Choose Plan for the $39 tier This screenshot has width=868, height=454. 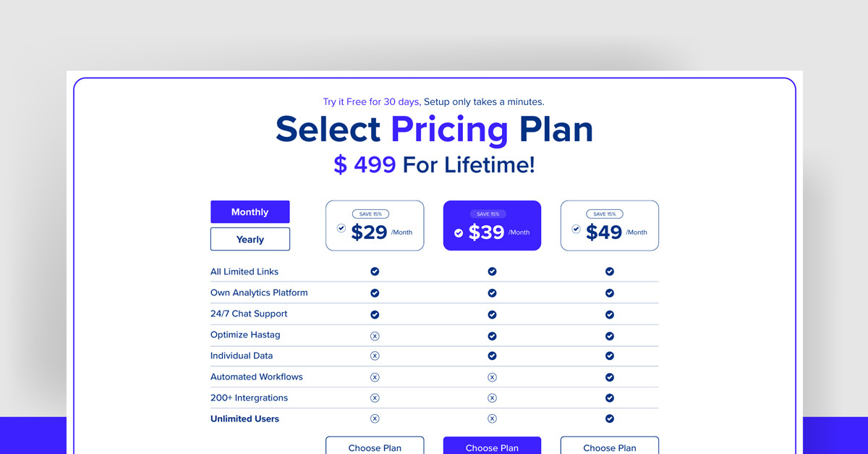pos(492,446)
